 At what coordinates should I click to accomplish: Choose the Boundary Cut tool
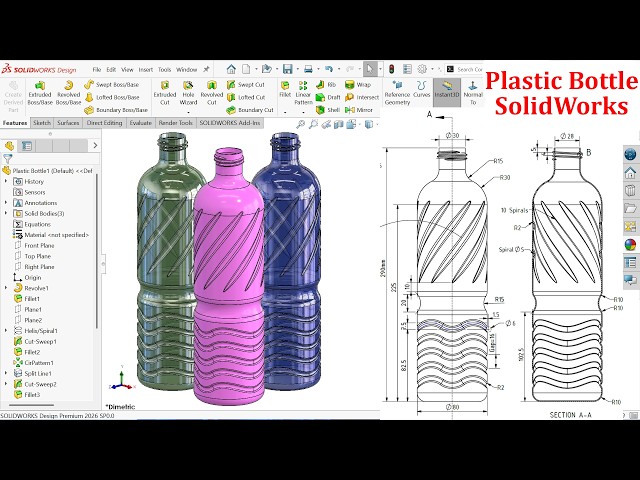click(250, 110)
